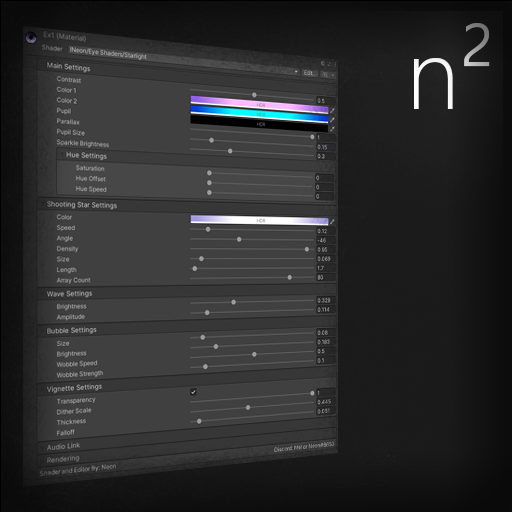The image size is (512, 512).
Task: Click the Vignette value field 0.051
Action: click(x=326, y=411)
